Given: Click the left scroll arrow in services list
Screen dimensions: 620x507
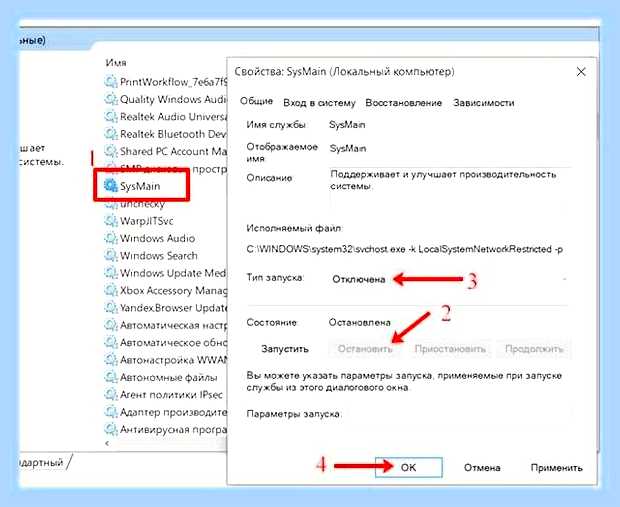Looking at the screenshot, I should tap(107, 443).
